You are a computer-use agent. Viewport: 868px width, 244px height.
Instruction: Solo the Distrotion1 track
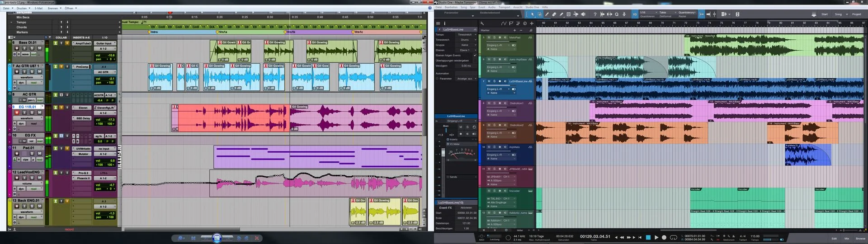[x=494, y=103]
